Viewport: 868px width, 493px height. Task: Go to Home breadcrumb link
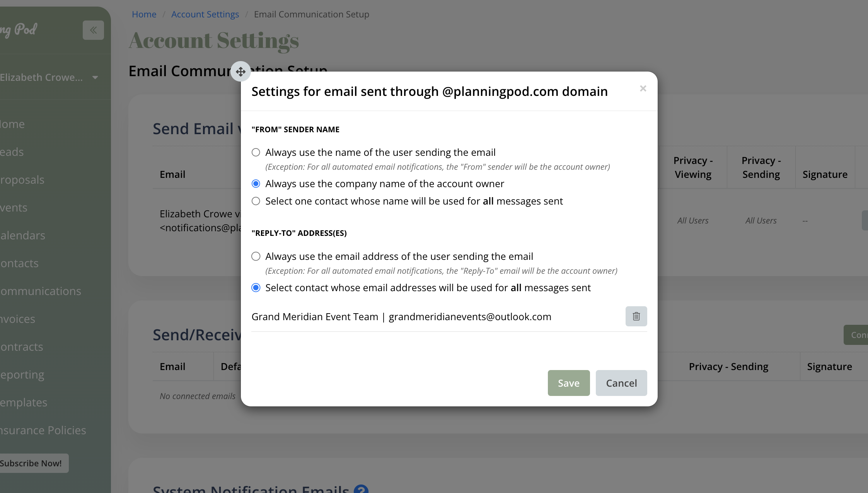(144, 14)
